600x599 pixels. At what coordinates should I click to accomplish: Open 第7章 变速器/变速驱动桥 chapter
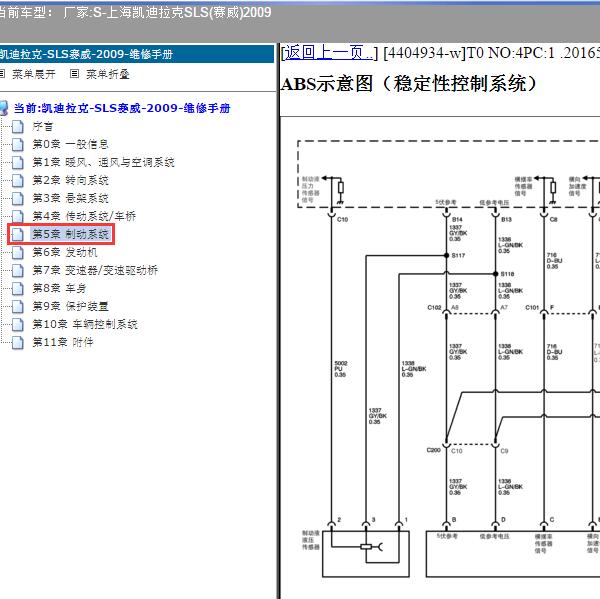pos(95,270)
